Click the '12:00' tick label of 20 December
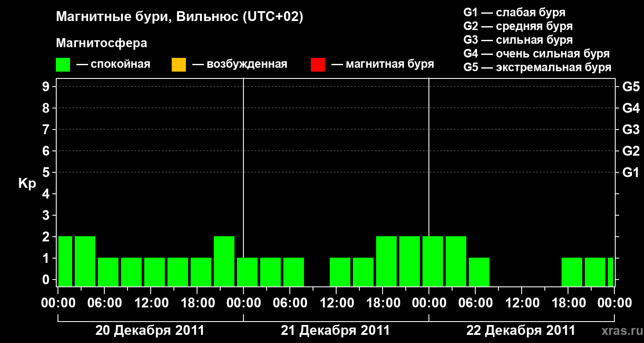Screen dimensions: 644x343 [151, 303]
